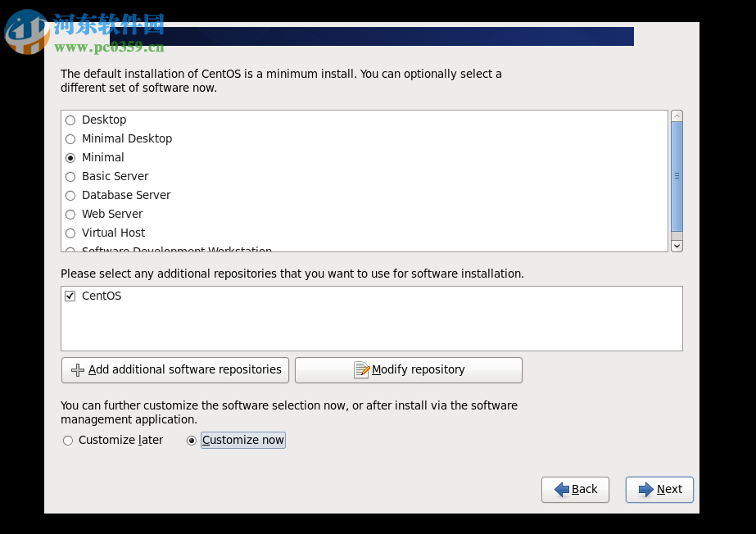Click the scrollbar up arrow
The width and height of the screenshot is (756, 534).
click(676, 115)
